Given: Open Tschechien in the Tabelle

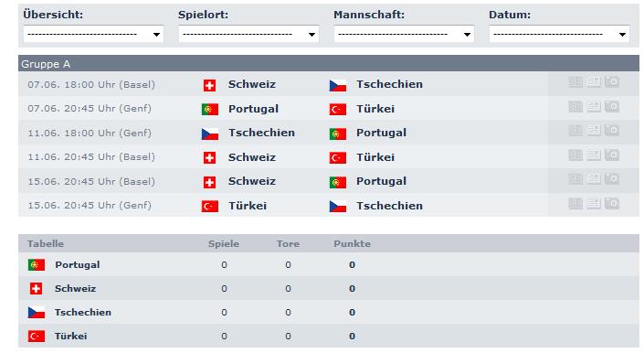Looking at the screenshot, I should [83, 313].
